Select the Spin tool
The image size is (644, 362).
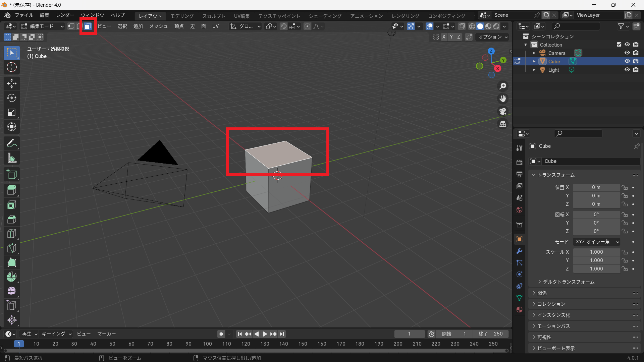pyautogui.click(x=12, y=277)
